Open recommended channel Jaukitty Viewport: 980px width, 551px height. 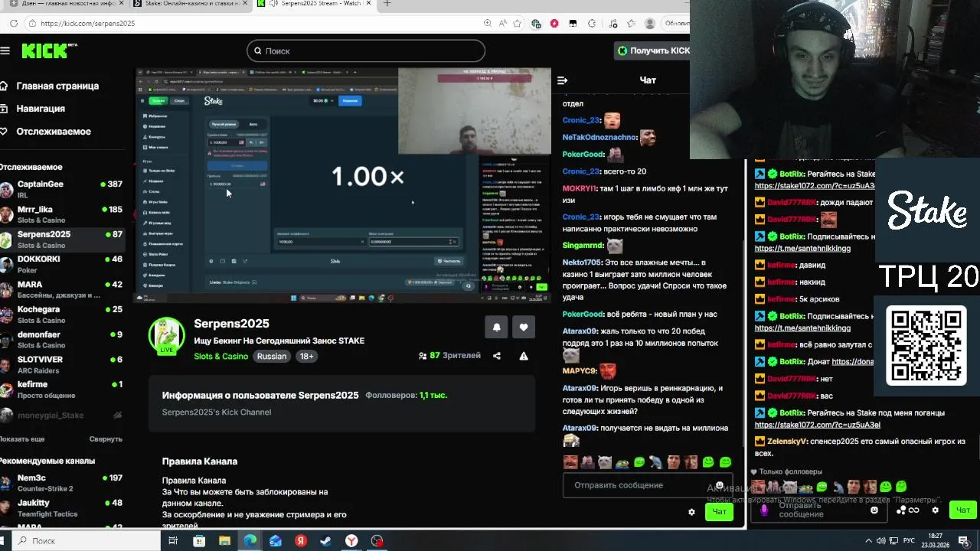(63, 508)
